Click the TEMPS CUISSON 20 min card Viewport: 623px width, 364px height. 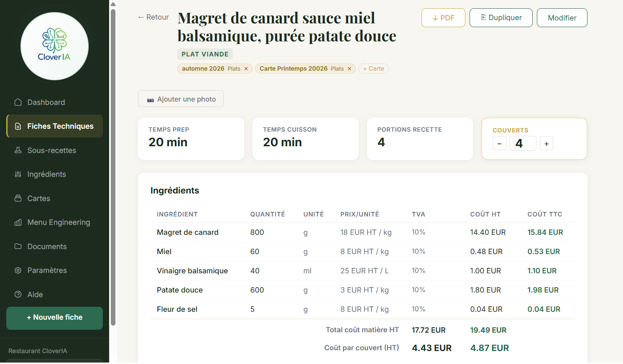click(306, 139)
